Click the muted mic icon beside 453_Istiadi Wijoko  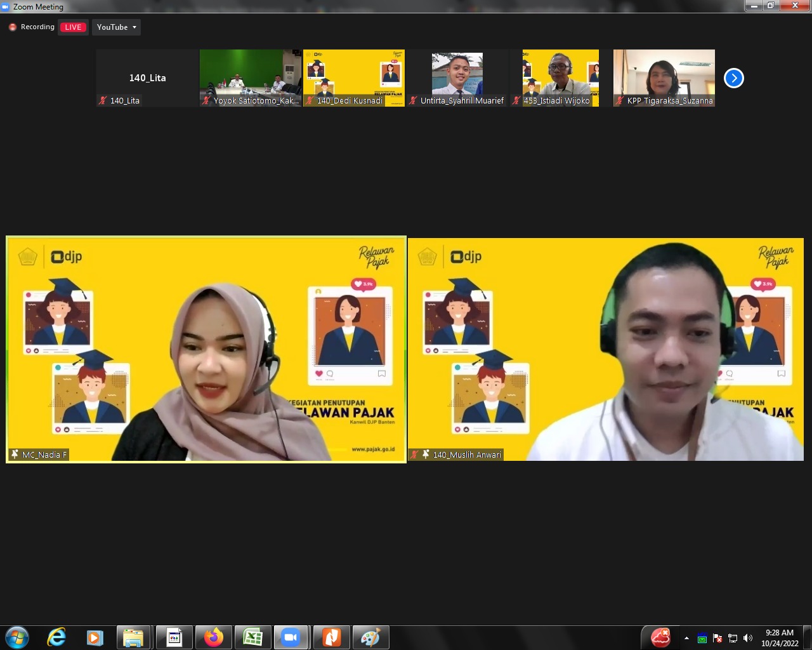pyautogui.click(x=516, y=100)
